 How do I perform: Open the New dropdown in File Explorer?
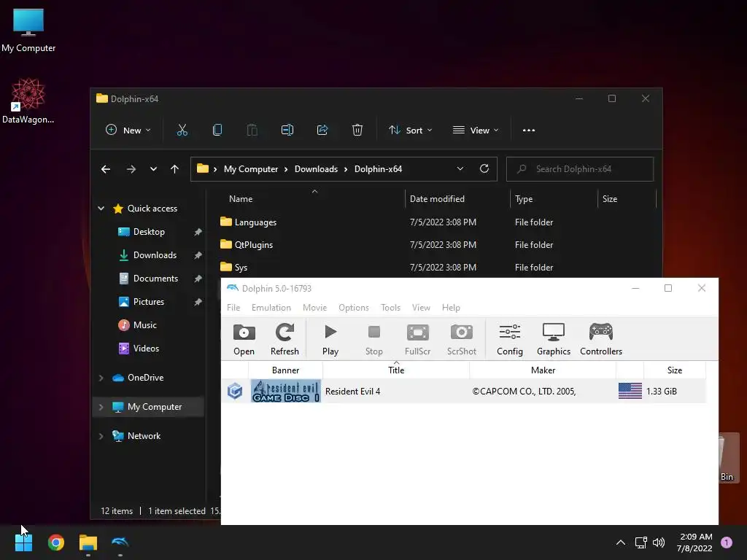pyautogui.click(x=128, y=130)
